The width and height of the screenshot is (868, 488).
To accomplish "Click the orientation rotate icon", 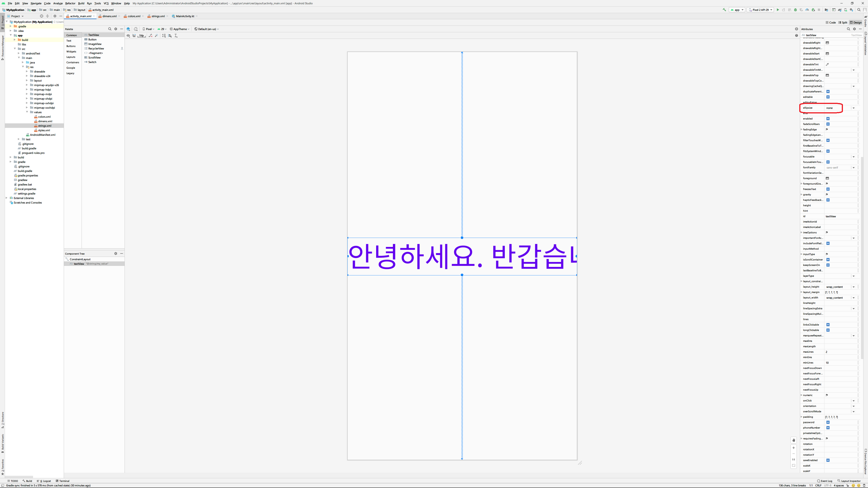I will (x=136, y=29).
